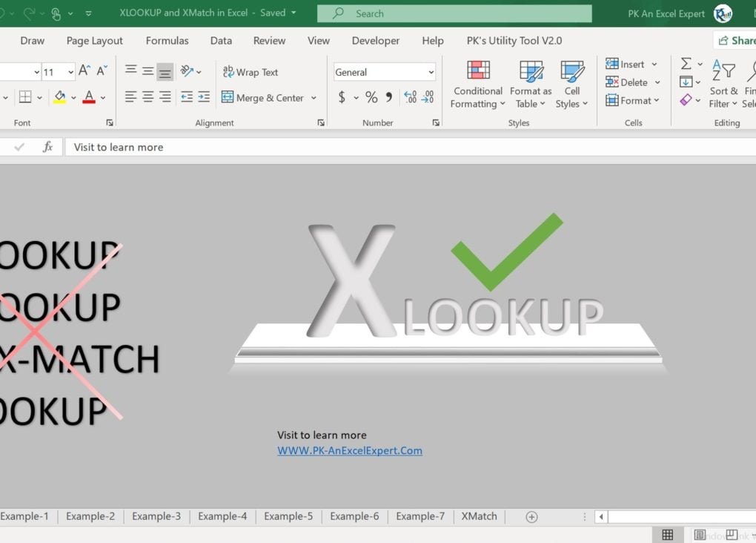Open the font color dropdown arrow

[103, 97]
